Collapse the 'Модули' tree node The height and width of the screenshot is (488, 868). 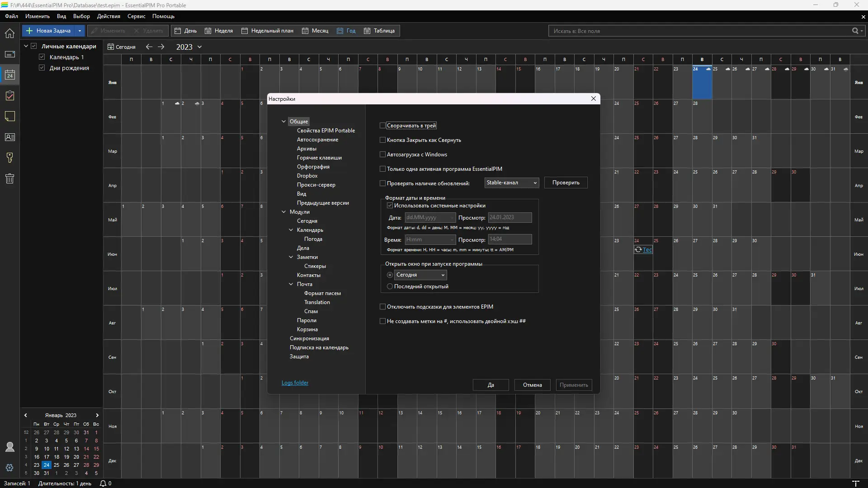tap(284, 212)
